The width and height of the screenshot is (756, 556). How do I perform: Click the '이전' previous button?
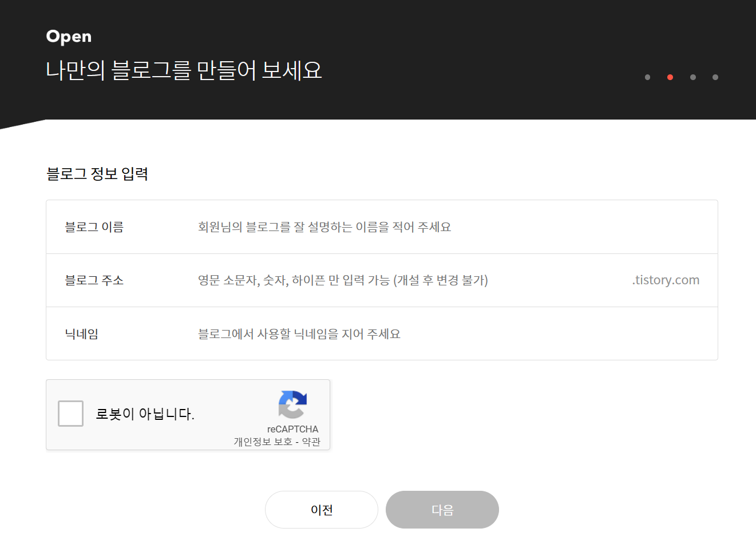tap(322, 510)
